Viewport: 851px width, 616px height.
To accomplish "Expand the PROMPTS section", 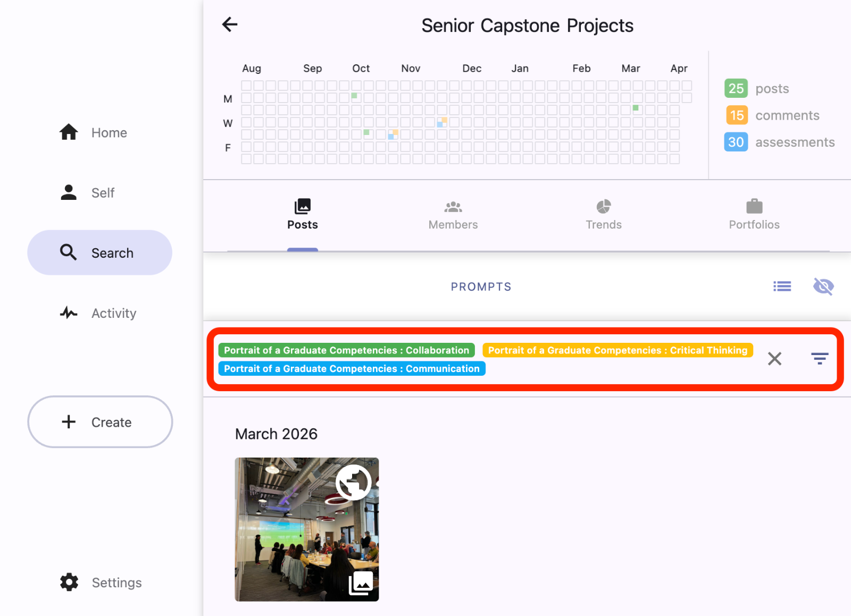I will click(x=481, y=287).
